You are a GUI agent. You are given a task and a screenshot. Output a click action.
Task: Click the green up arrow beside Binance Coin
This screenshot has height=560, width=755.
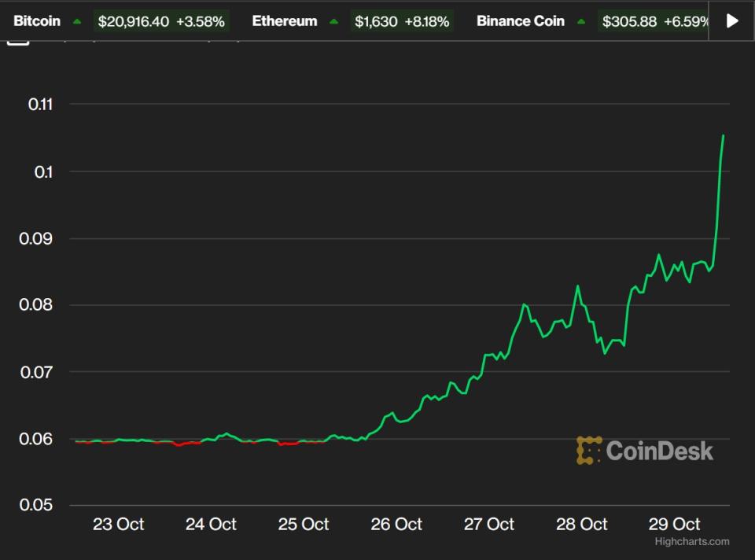tap(581, 22)
